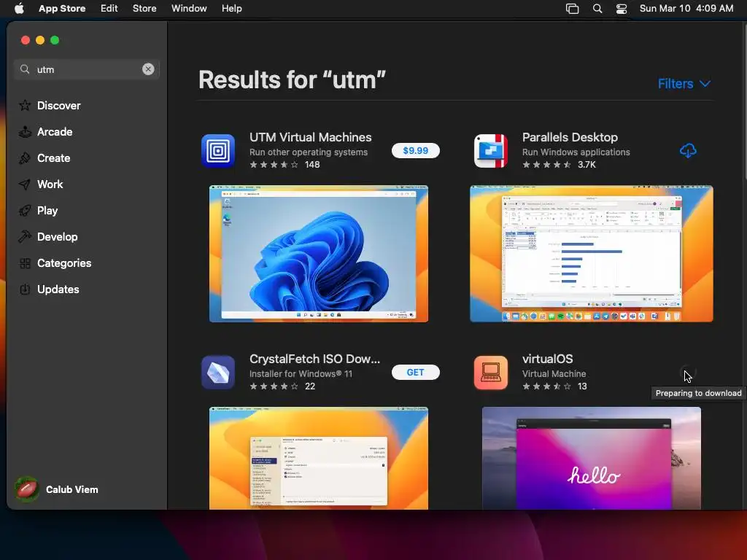This screenshot has height=560, width=747.
Task: Click the results vertical scrollbar
Action: tap(744, 102)
